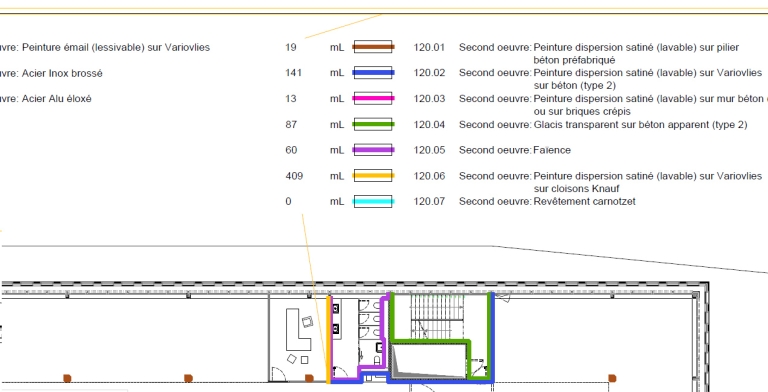Select the code 120.02
Viewport: 768px width, 392px height.
tap(429, 73)
